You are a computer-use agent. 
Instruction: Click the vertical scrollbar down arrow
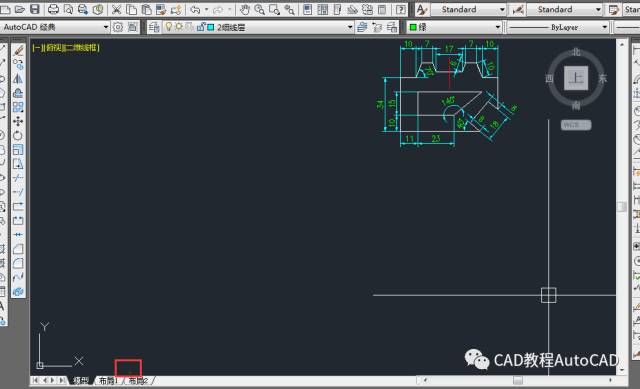[x=622, y=370]
